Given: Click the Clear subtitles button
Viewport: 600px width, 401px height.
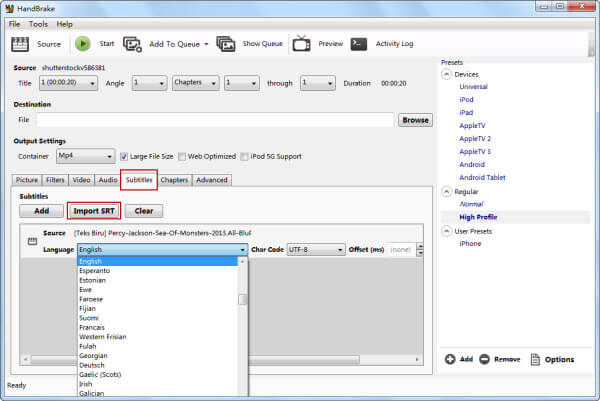Looking at the screenshot, I should point(143,211).
